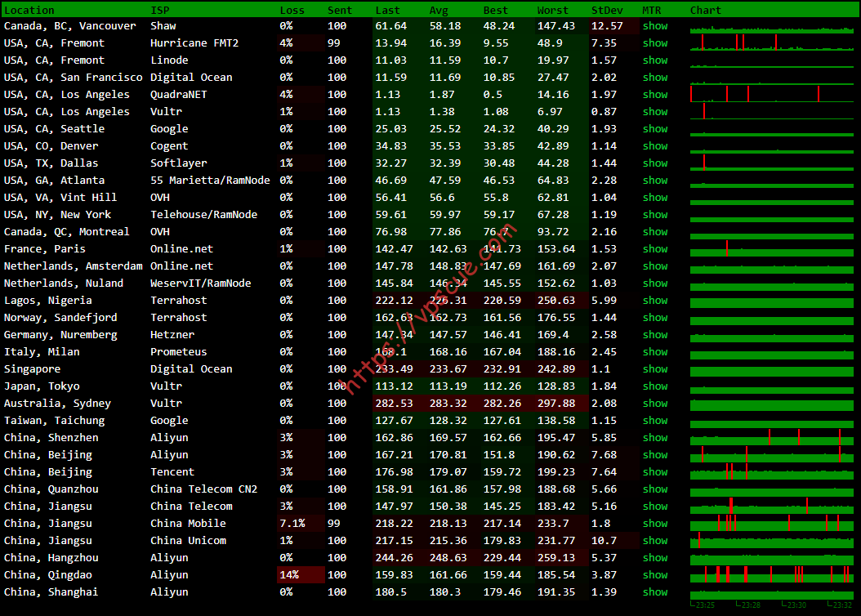
Task: Click the Avg column header
Action: click(x=439, y=10)
